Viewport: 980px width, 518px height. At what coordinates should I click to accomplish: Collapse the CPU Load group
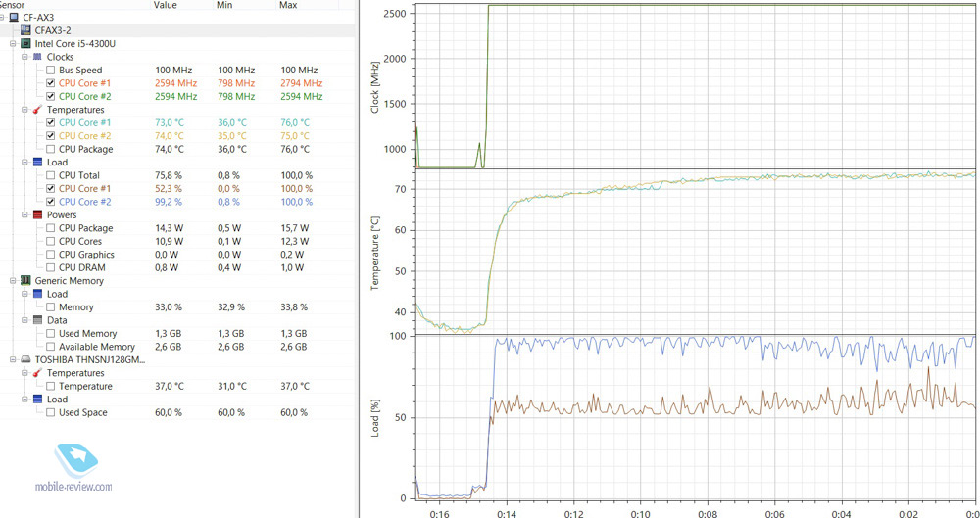tap(25, 162)
